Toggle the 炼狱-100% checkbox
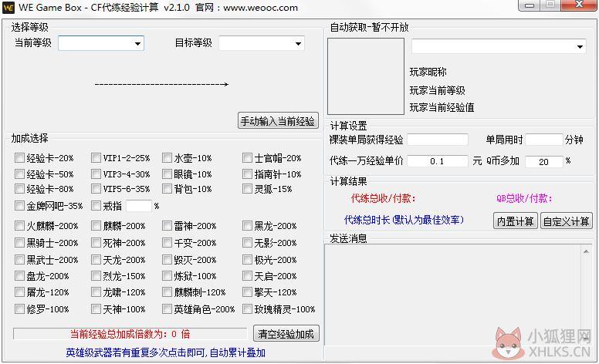 167,275
